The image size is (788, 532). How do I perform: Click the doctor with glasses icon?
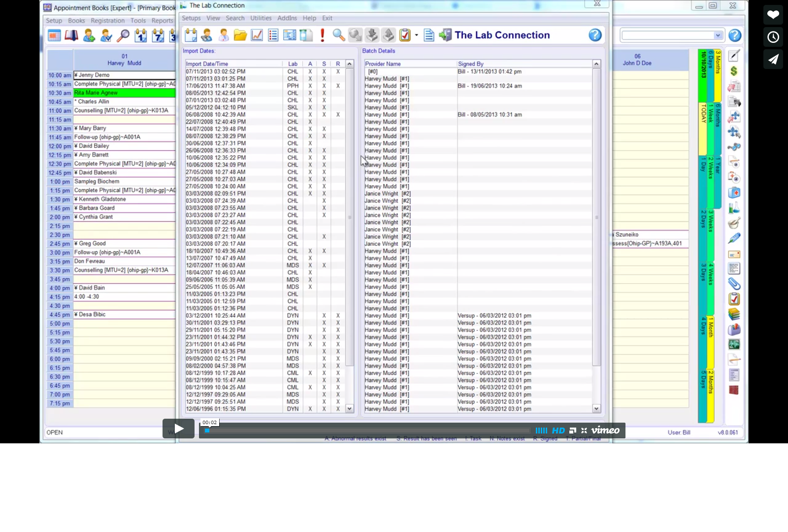point(207,35)
